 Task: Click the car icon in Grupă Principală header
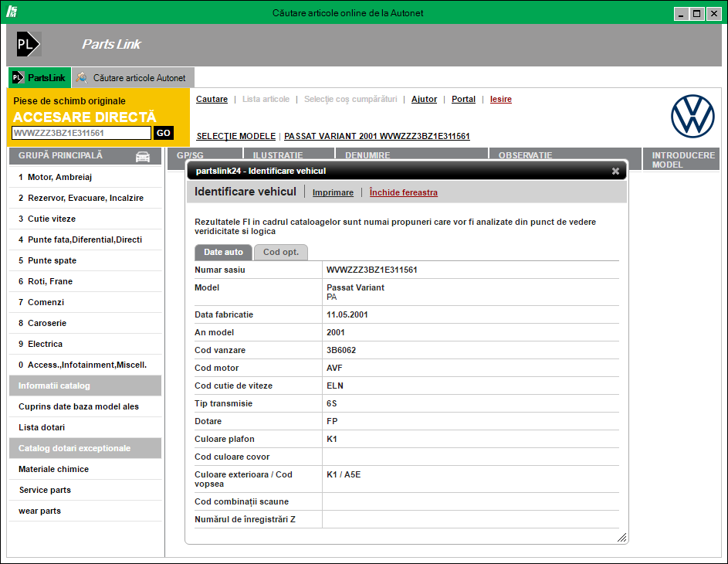pos(143,157)
